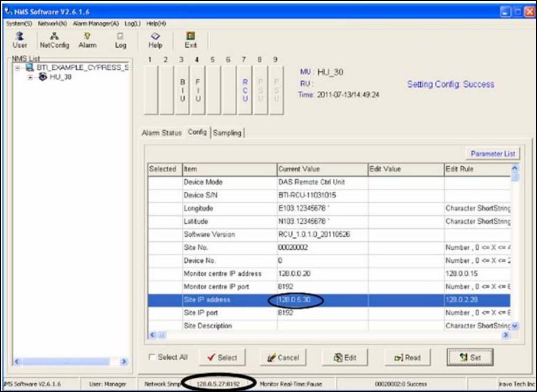Open the Alarm toolbar icon
The width and height of the screenshot is (537, 392).
point(87,40)
